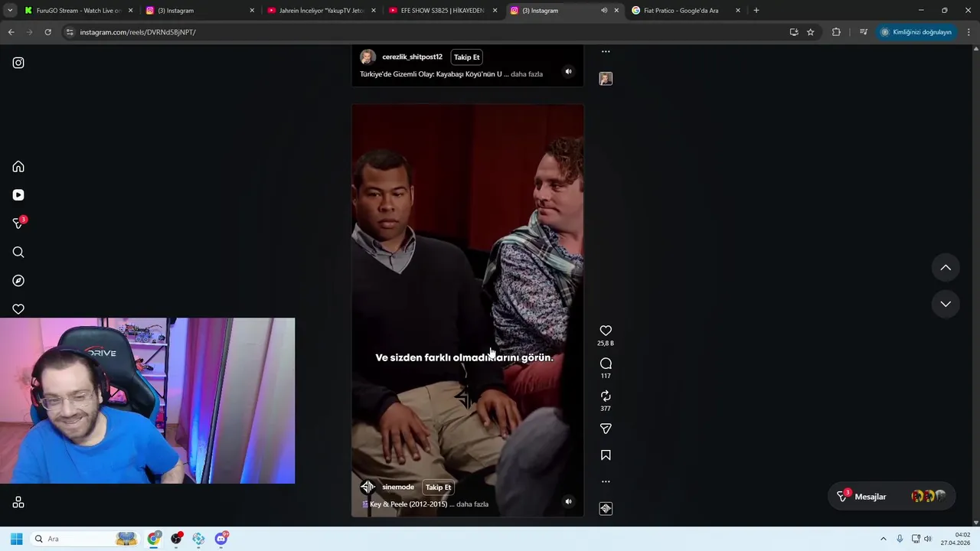Open Notifications heart in sidebar
Image resolution: width=980 pixels, height=551 pixels.
(x=18, y=309)
